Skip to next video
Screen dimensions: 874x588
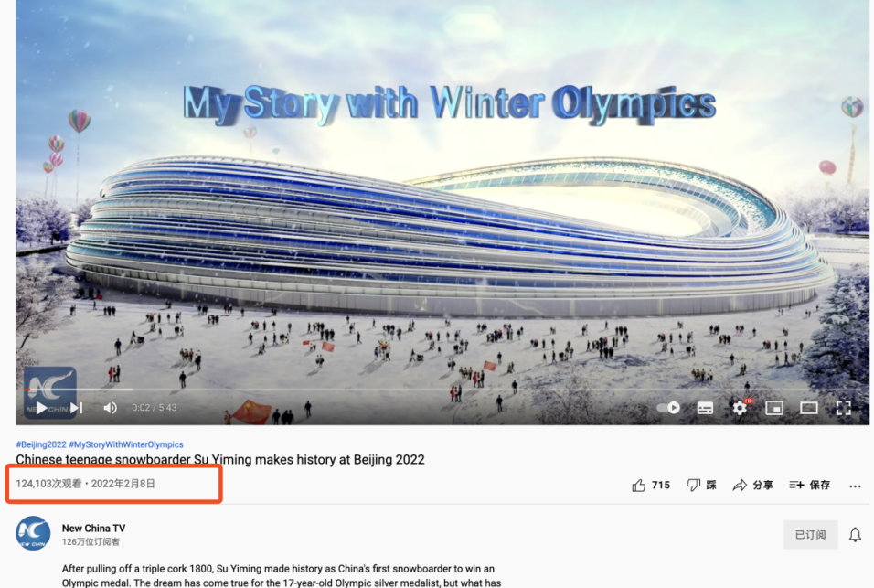click(77, 408)
